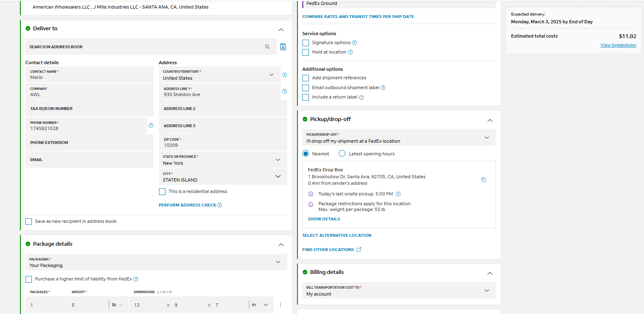Image resolution: width=644 pixels, height=314 pixels.
Task: Open help for higher limit of liability
Action: 136,279
